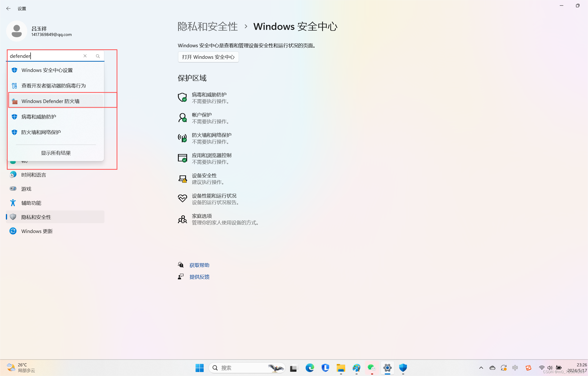This screenshot has width=588, height=376.
Task: Open 家庭选项 family icon
Action: pos(182,219)
